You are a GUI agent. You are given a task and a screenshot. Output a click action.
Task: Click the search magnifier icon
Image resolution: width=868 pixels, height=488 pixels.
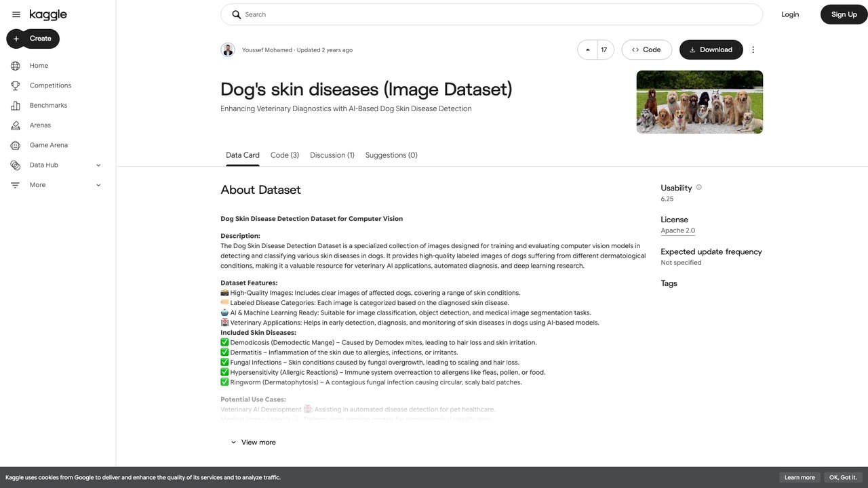pyautogui.click(x=236, y=14)
